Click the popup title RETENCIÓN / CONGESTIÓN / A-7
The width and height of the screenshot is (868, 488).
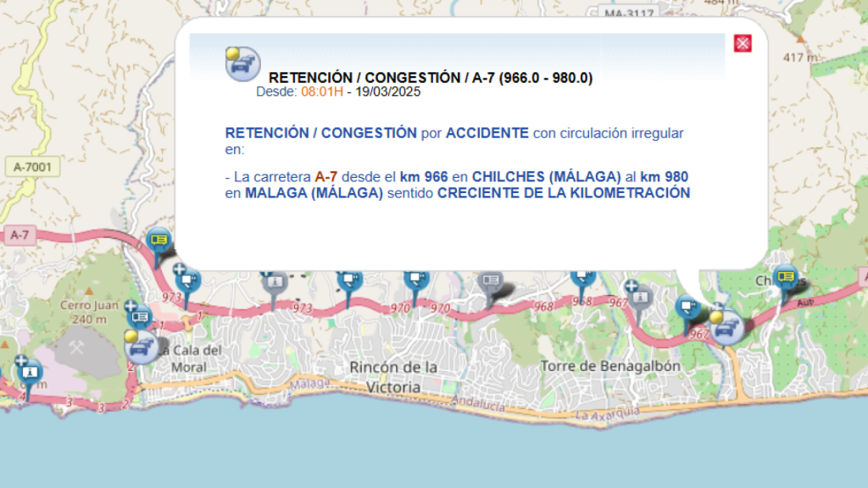point(430,78)
